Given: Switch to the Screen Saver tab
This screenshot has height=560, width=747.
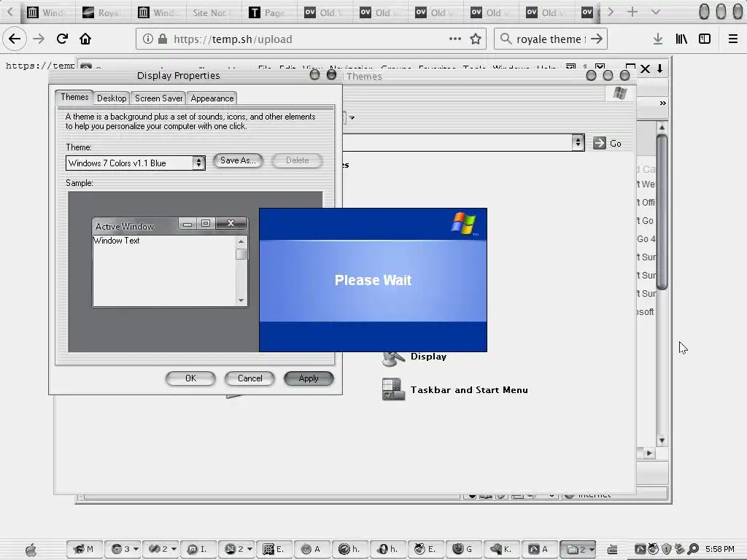Looking at the screenshot, I should [158, 98].
